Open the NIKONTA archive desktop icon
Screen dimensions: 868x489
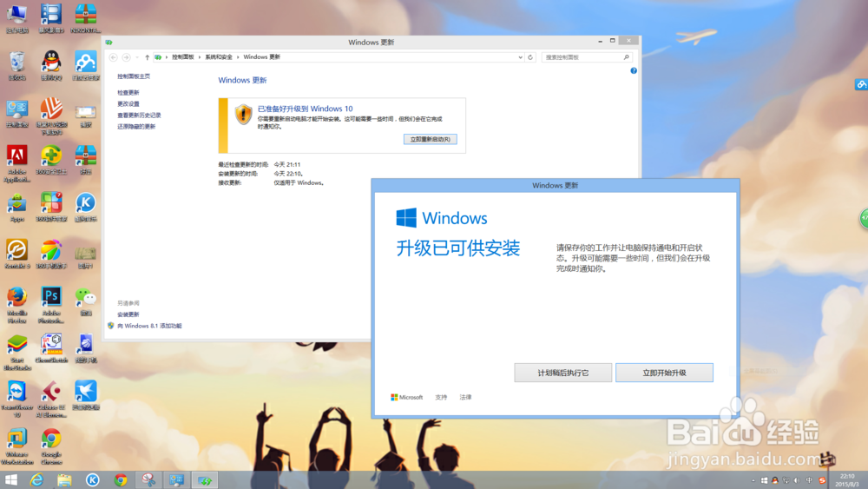click(85, 19)
